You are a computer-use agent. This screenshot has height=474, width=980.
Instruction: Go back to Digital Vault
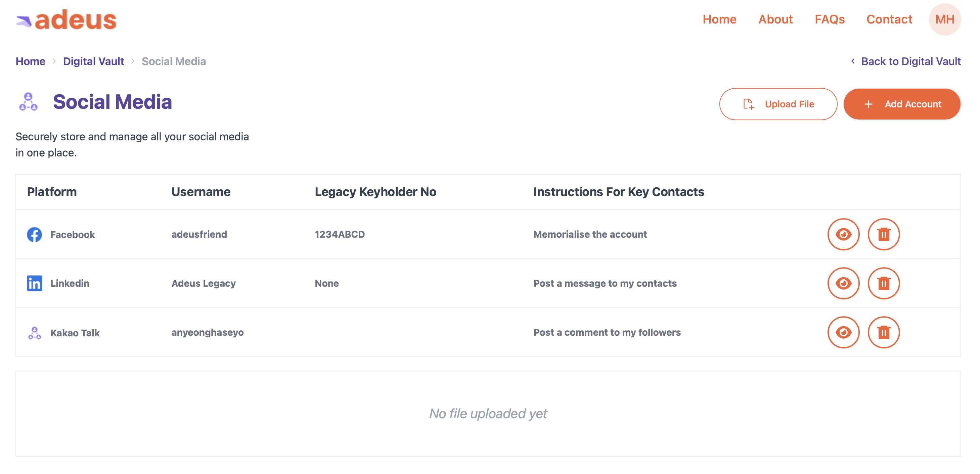click(x=906, y=61)
